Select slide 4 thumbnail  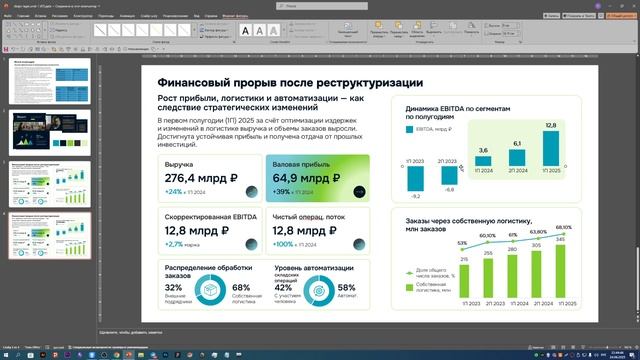pyautogui.click(x=50, y=236)
